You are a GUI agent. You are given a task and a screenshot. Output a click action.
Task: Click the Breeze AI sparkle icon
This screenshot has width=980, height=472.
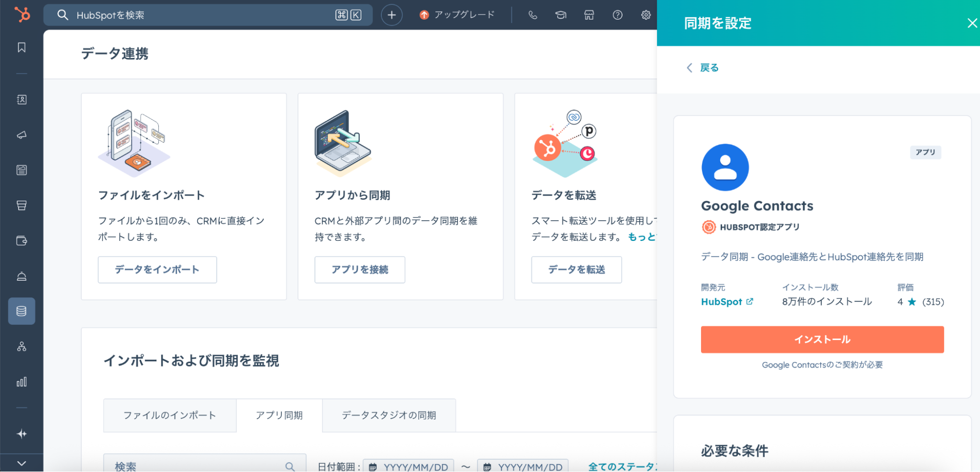22,434
